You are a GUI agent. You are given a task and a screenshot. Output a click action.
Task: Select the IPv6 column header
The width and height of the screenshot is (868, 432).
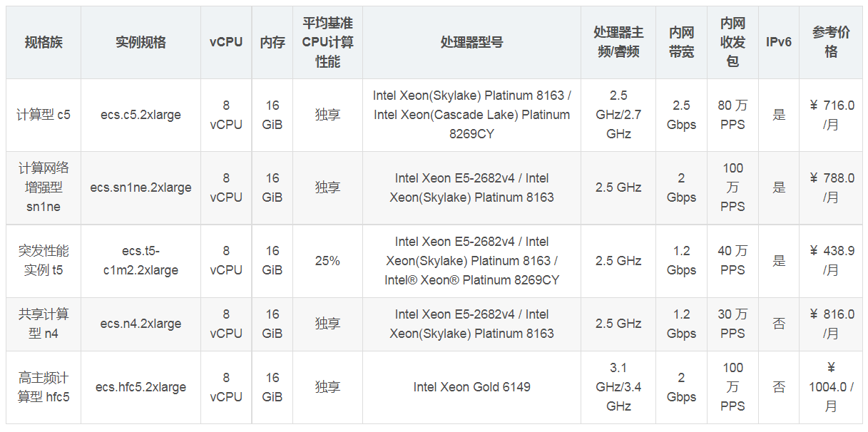[x=779, y=43]
